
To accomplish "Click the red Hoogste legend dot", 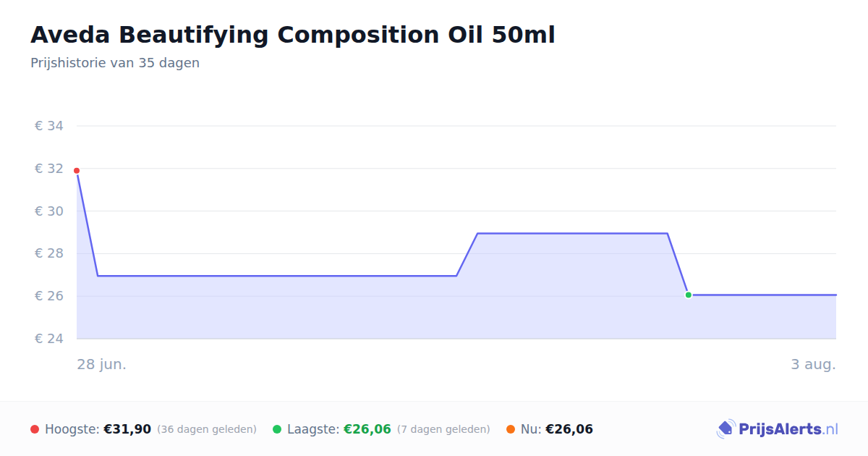I will coord(35,429).
